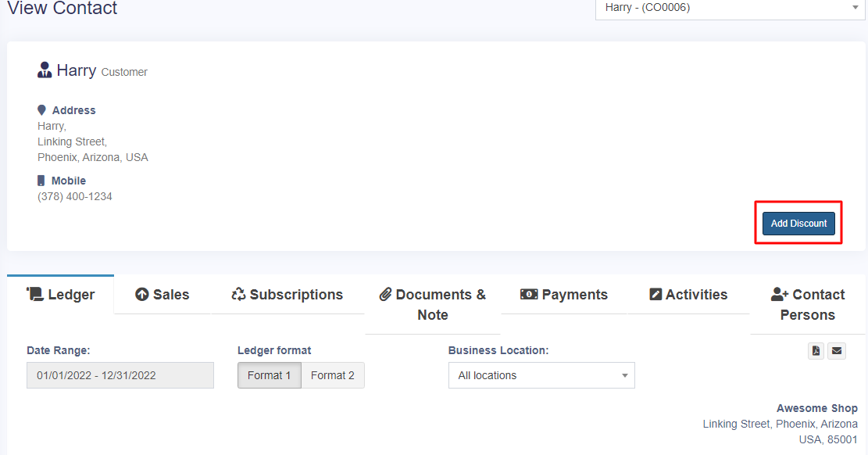Image resolution: width=868 pixels, height=455 pixels.
Task: Open the Activities tab
Action: 688,295
